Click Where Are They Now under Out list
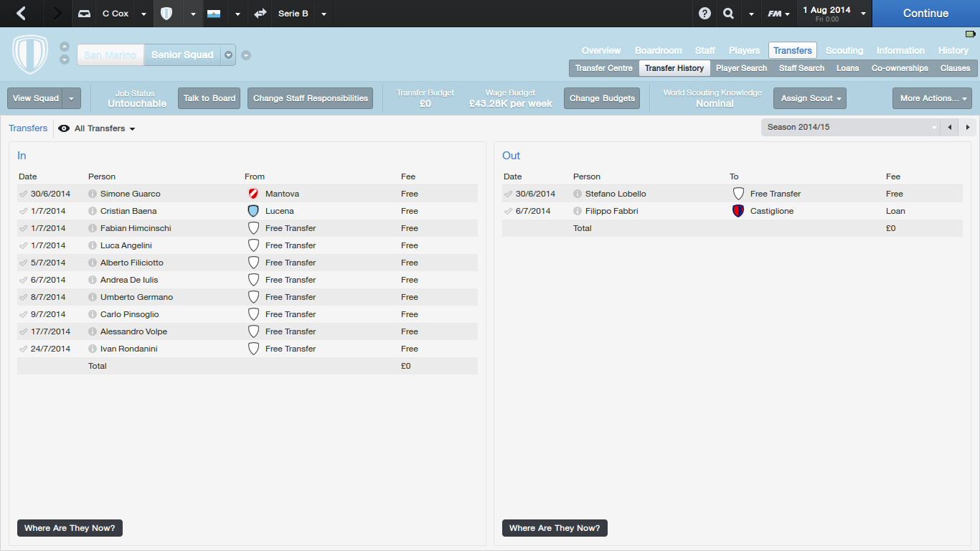The height and width of the screenshot is (551, 980). click(555, 528)
